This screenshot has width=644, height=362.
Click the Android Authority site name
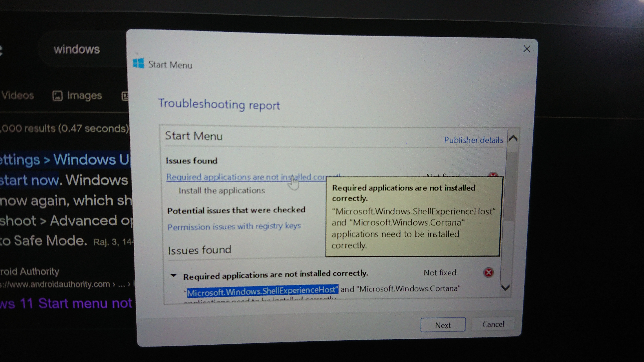29,271
